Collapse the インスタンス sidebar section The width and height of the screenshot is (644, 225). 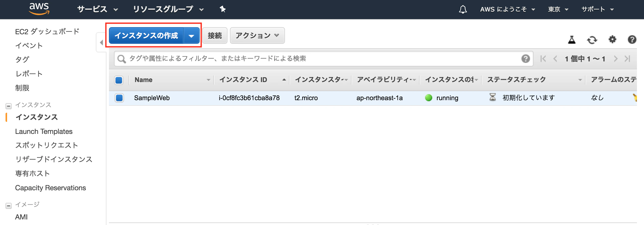pyautogui.click(x=9, y=106)
